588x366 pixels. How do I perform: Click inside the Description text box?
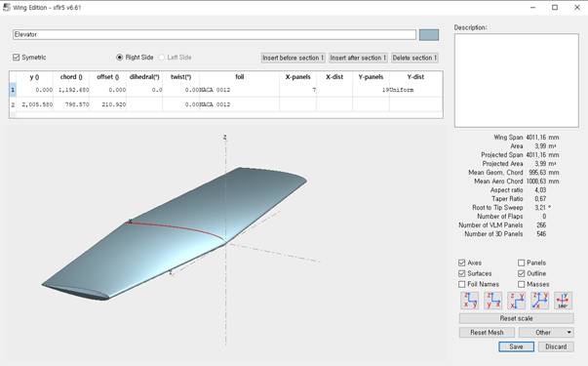(x=517, y=81)
